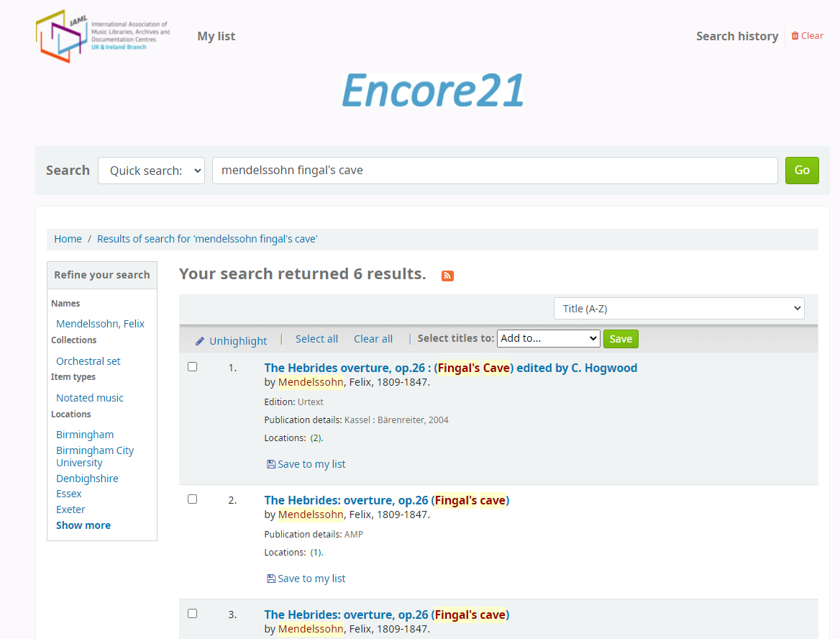Click the trash icon beside Clear
The width and height of the screenshot is (840, 639).
click(x=795, y=36)
